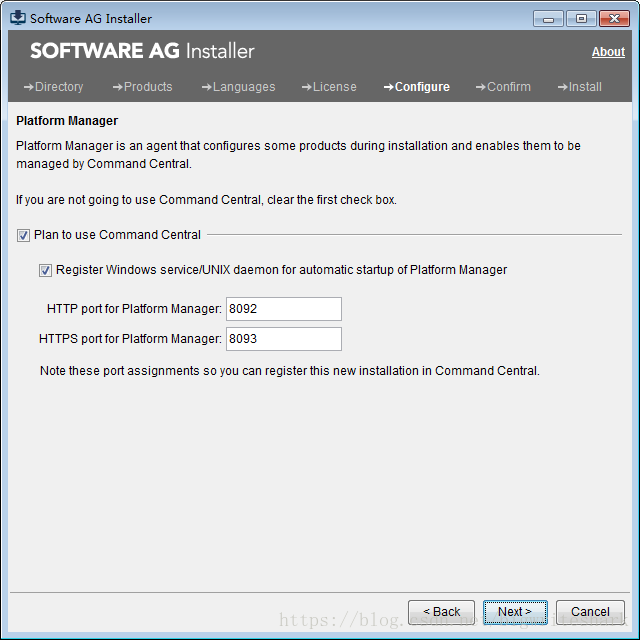Image resolution: width=640 pixels, height=640 pixels.
Task: Go to the License step
Action: [329, 87]
